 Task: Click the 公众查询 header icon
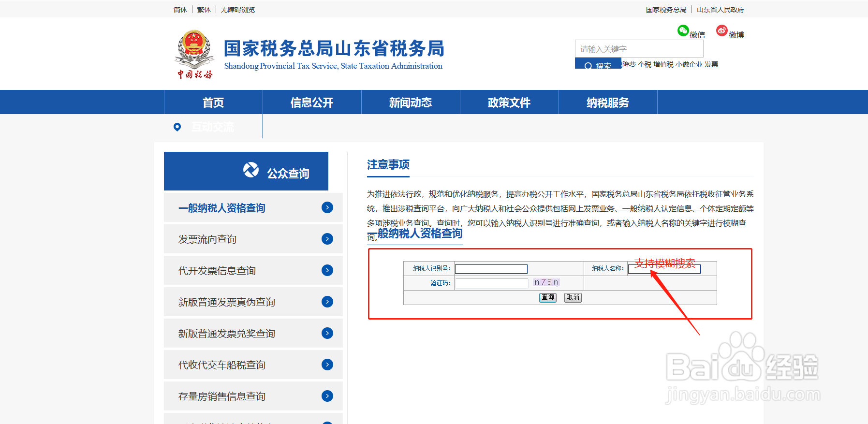[251, 170]
